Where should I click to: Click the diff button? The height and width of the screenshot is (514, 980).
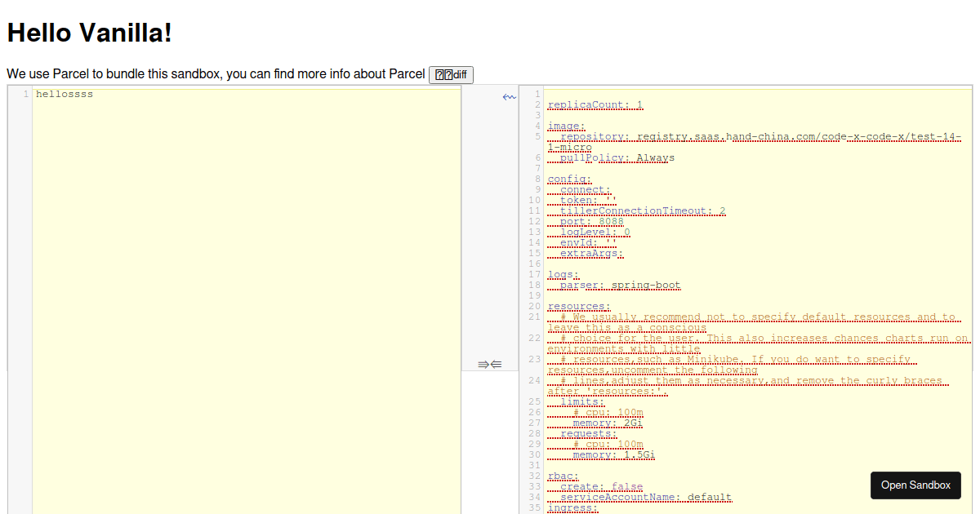pos(451,75)
